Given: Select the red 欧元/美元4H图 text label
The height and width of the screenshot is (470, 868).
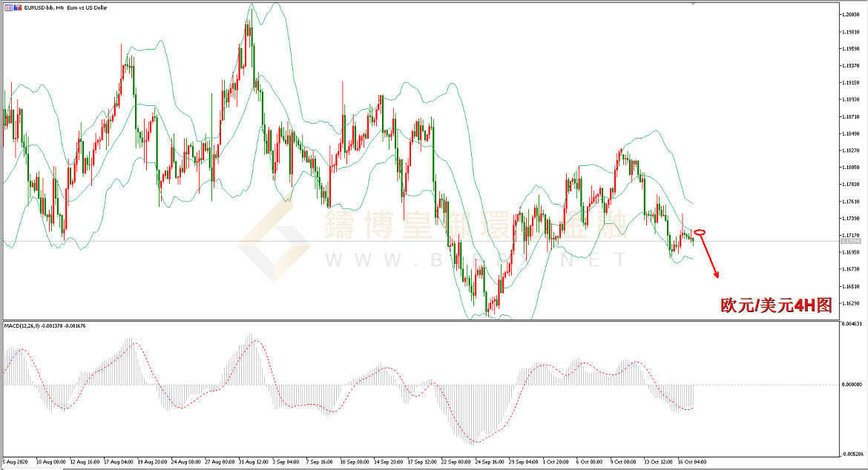Looking at the screenshot, I should tap(776, 305).
